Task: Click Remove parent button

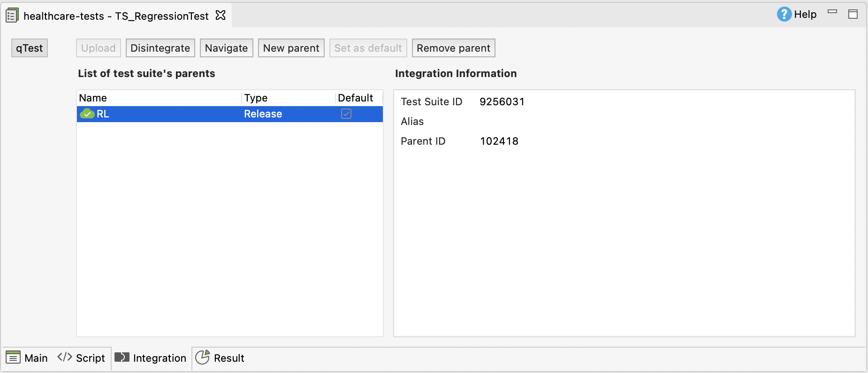Action: pyautogui.click(x=453, y=48)
